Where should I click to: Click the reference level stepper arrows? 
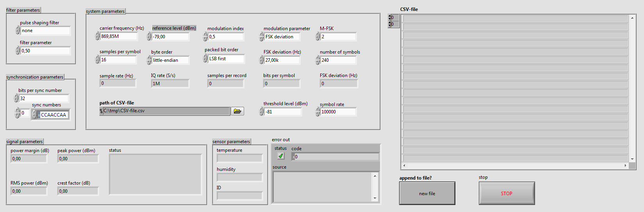pyautogui.click(x=149, y=36)
